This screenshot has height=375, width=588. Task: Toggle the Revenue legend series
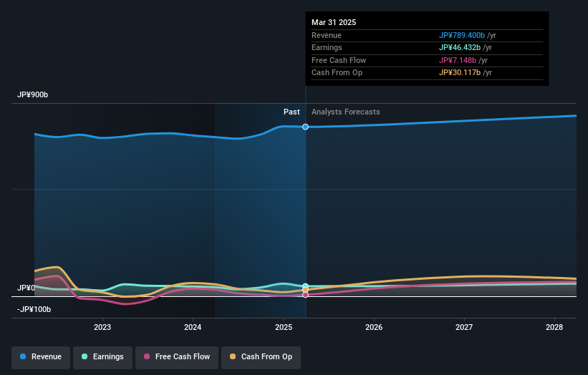pos(41,357)
